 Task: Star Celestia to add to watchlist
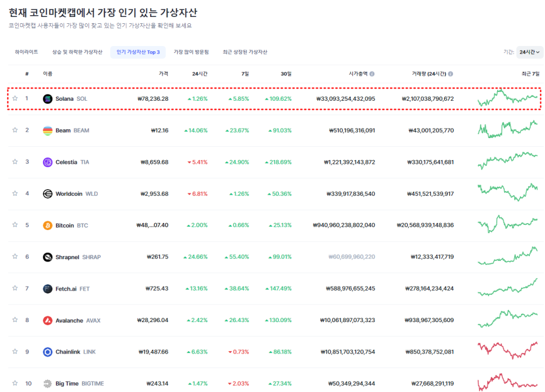click(15, 162)
